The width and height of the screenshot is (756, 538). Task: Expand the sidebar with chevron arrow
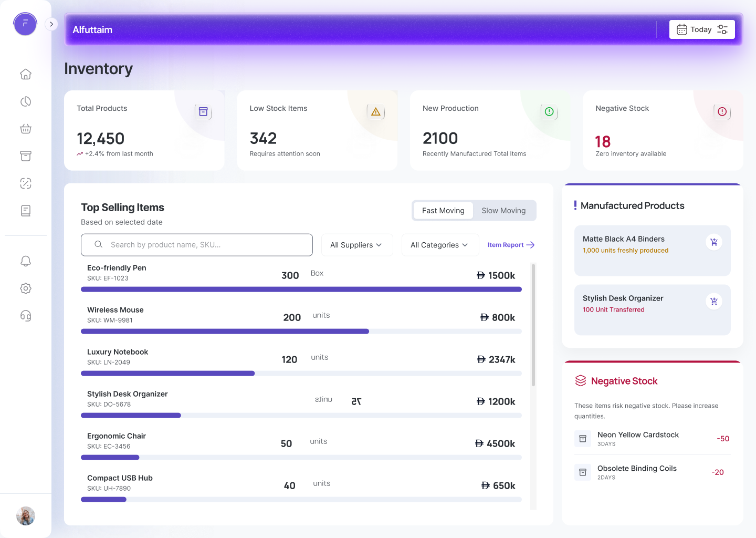(x=51, y=24)
